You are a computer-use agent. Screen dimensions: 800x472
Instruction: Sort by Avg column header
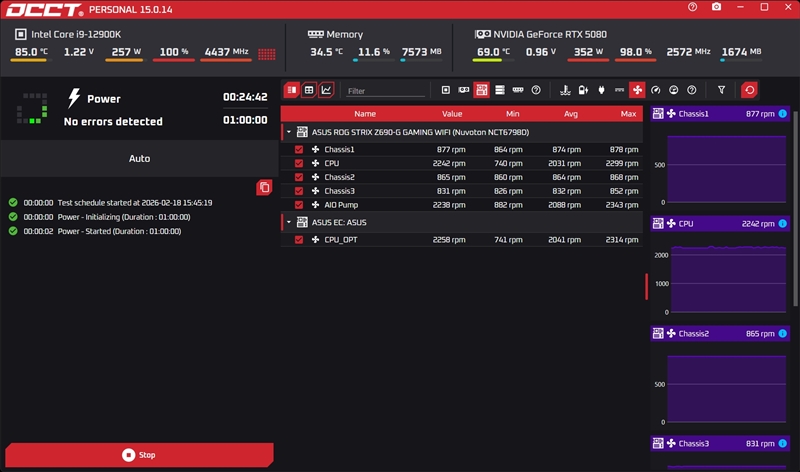coord(571,114)
